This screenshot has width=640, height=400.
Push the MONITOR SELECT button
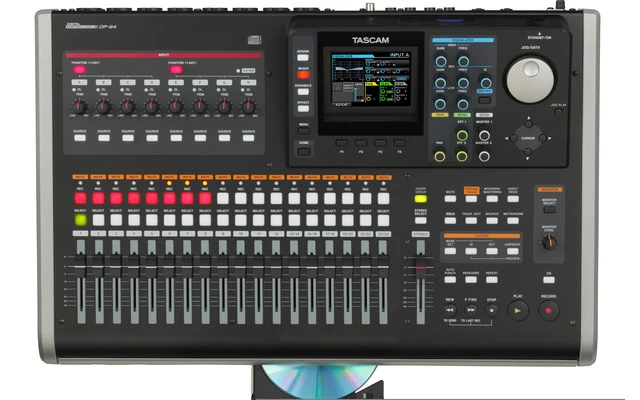(x=549, y=210)
